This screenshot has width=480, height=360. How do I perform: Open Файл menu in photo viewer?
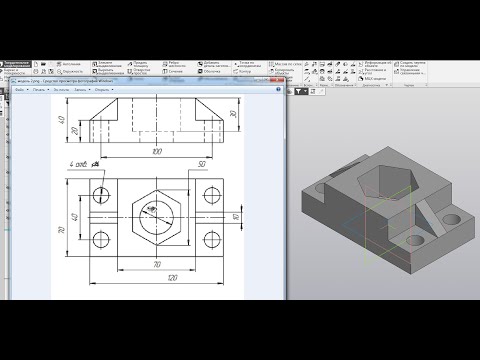22,90
